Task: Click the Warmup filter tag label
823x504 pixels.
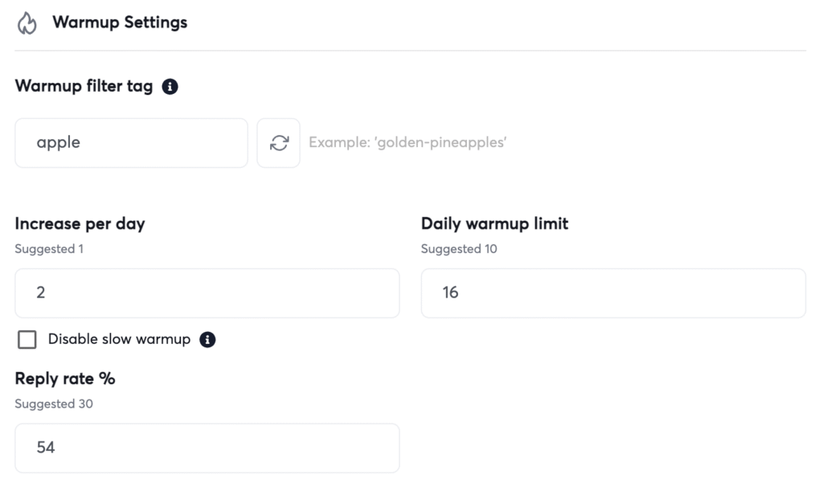Action: pyautogui.click(x=84, y=86)
